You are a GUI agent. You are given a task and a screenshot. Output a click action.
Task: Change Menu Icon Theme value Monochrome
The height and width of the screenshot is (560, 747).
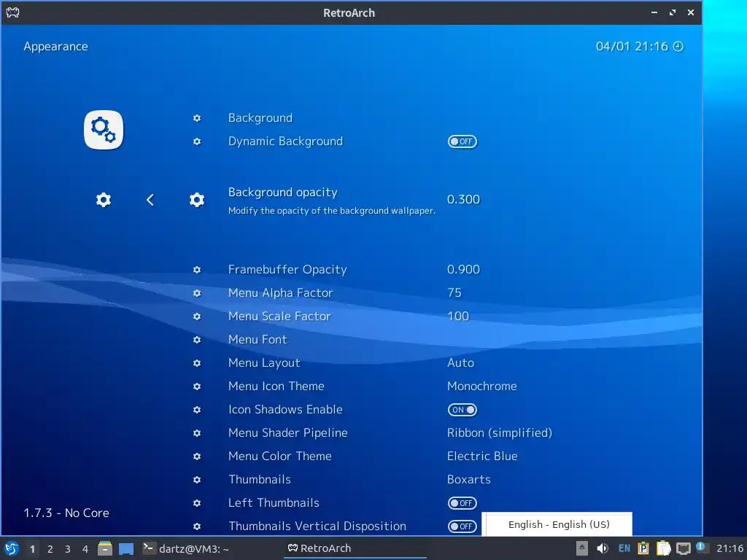(x=481, y=386)
